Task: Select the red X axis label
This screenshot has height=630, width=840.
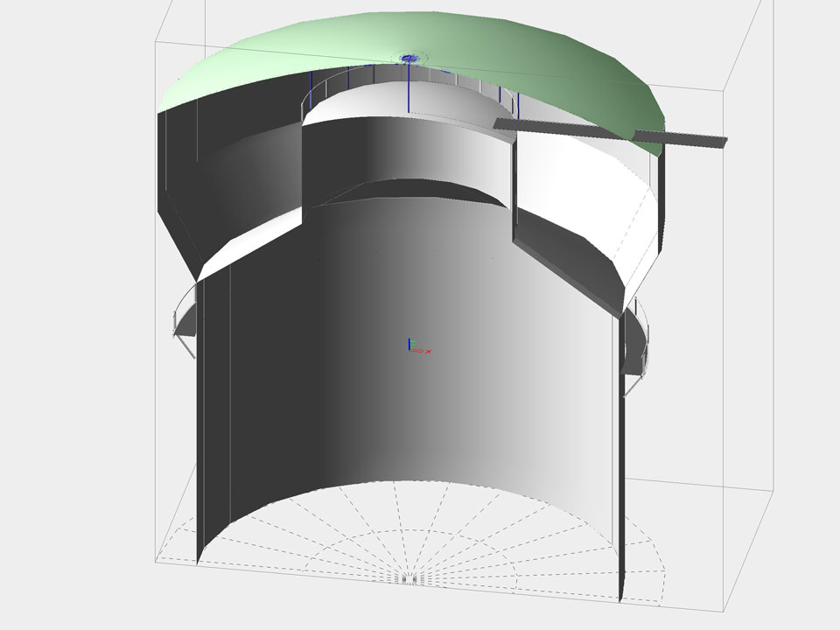Action: (429, 352)
